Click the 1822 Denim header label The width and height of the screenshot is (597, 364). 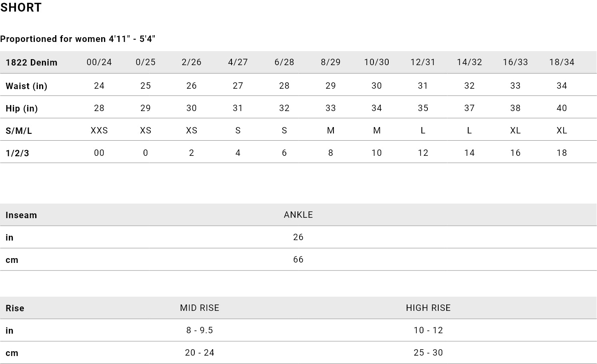[x=32, y=63]
